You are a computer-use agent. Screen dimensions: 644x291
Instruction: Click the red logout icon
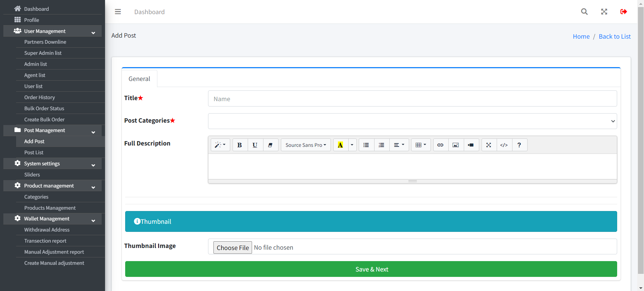click(624, 12)
